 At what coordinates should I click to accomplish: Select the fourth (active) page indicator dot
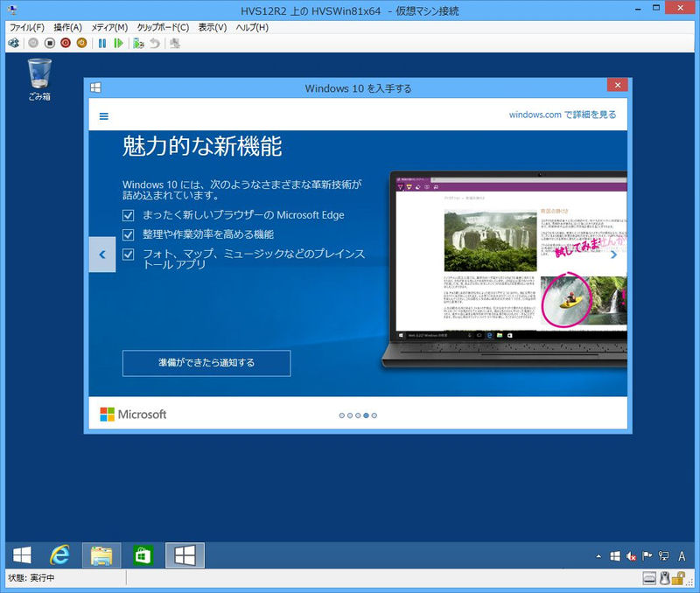pyautogui.click(x=366, y=415)
